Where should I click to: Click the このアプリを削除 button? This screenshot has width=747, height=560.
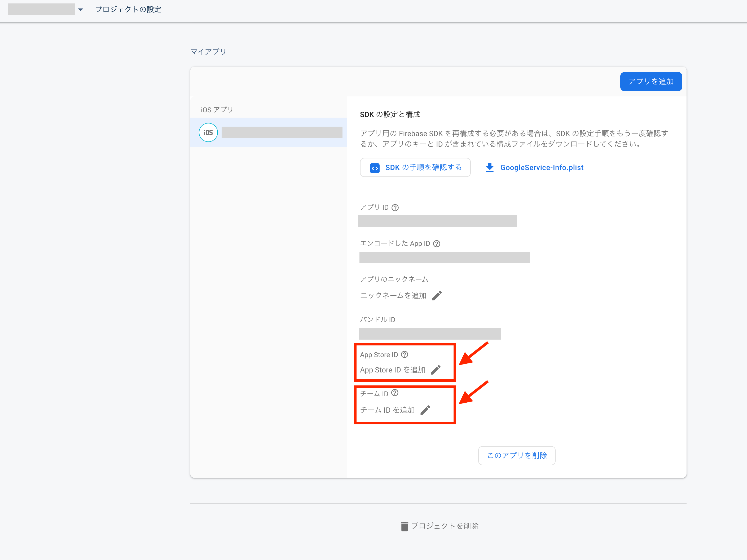pyautogui.click(x=516, y=455)
